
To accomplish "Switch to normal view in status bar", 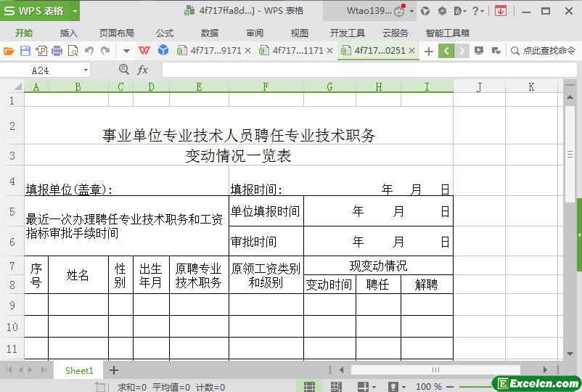I will pyautogui.click(x=309, y=386).
